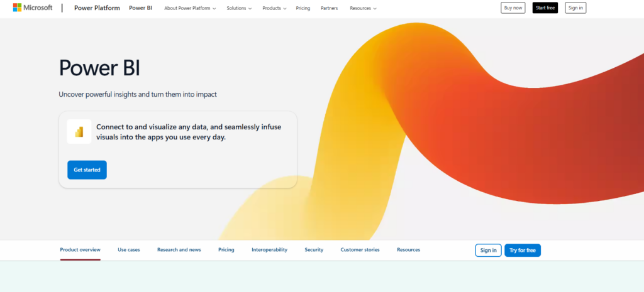Select the Product overview tab

pyautogui.click(x=80, y=250)
